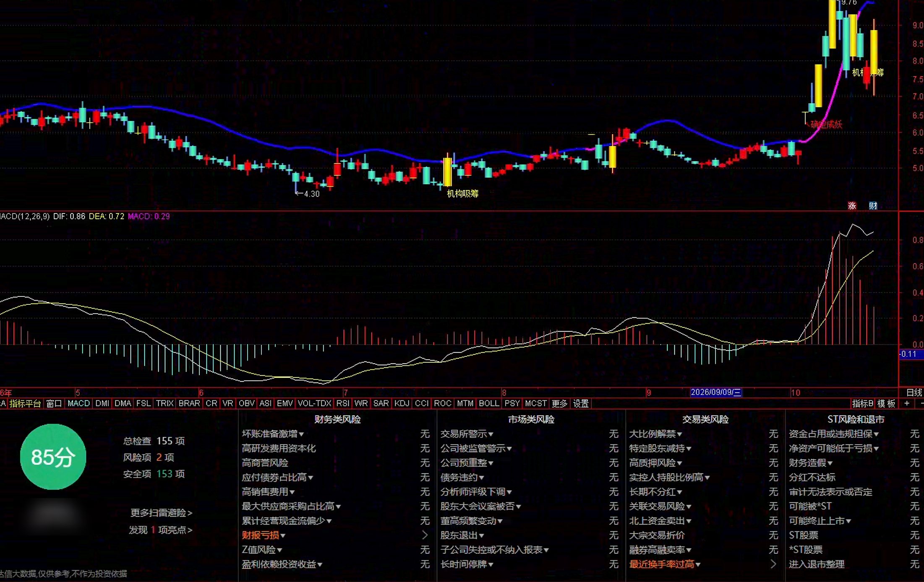Select the SAR indicator tab
Viewport: 924px width, 582px height.
point(381,403)
